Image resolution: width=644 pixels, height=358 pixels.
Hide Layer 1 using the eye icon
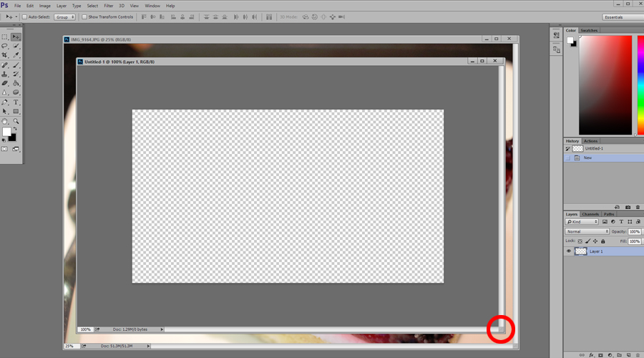point(569,251)
